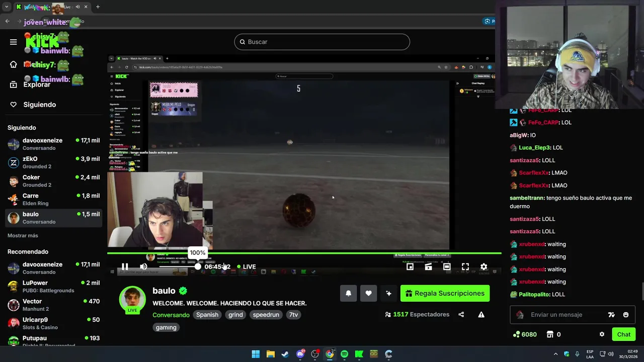
Task: Select the speedrun tag
Action: [x=266, y=315]
